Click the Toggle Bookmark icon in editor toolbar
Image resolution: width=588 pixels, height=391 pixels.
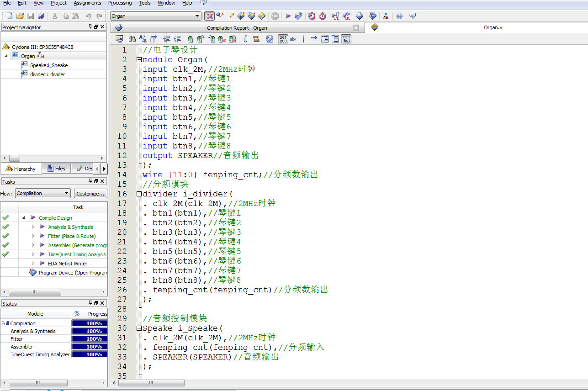191,39
